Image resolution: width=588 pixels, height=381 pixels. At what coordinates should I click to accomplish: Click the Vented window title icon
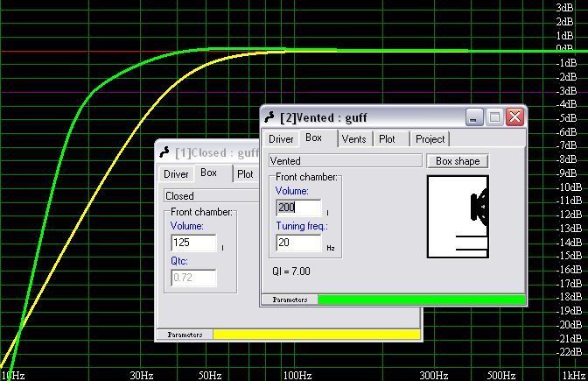(x=269, y=117)
